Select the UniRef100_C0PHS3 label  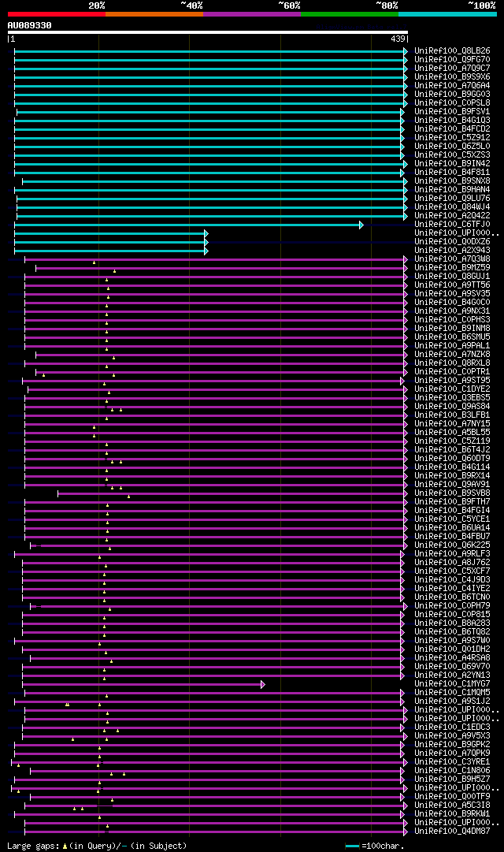click(x=452, y=321)
